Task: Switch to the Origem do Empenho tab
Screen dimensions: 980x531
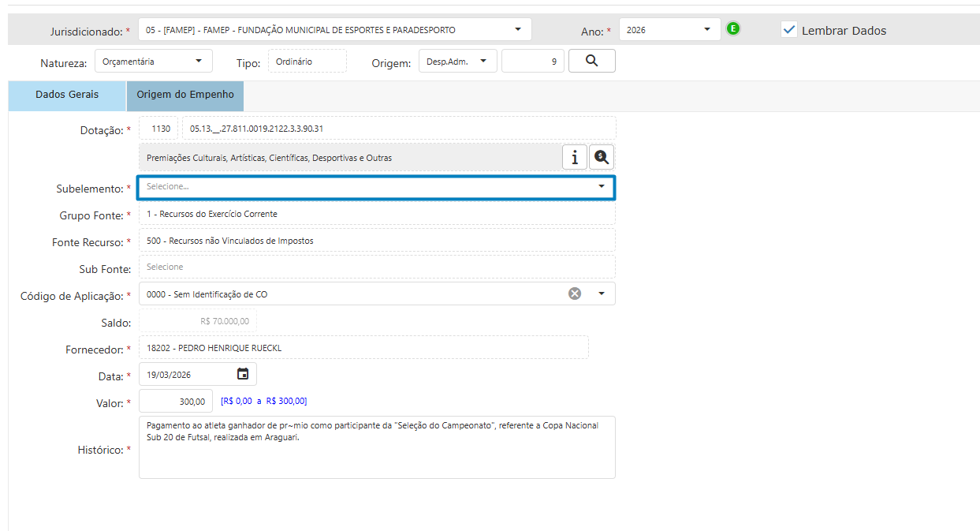Action: click(185, 95)
